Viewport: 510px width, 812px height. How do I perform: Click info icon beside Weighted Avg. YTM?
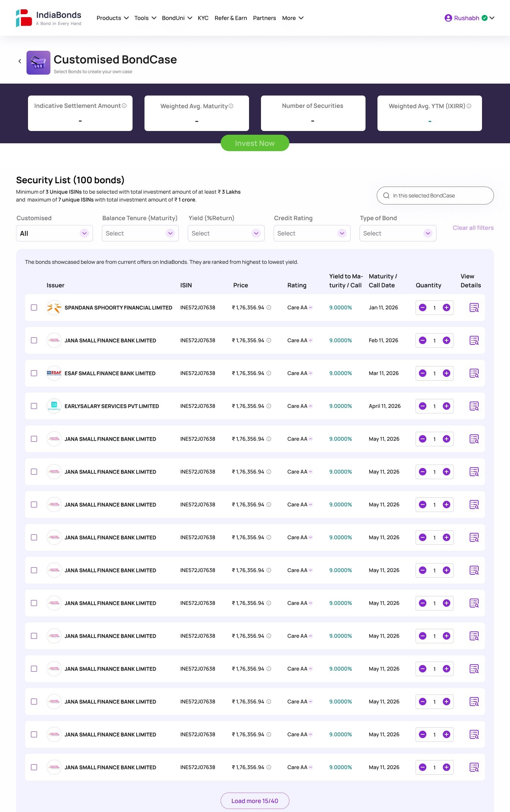469,106
